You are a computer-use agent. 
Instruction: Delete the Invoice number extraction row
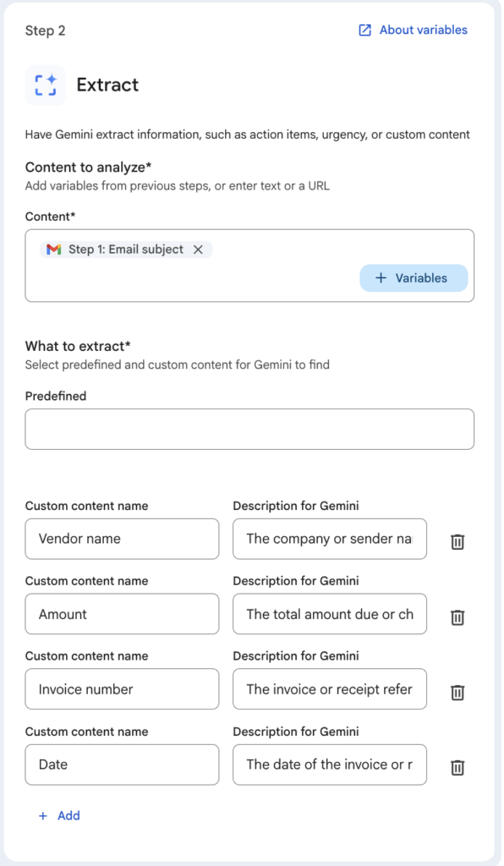tap(457, 692)
